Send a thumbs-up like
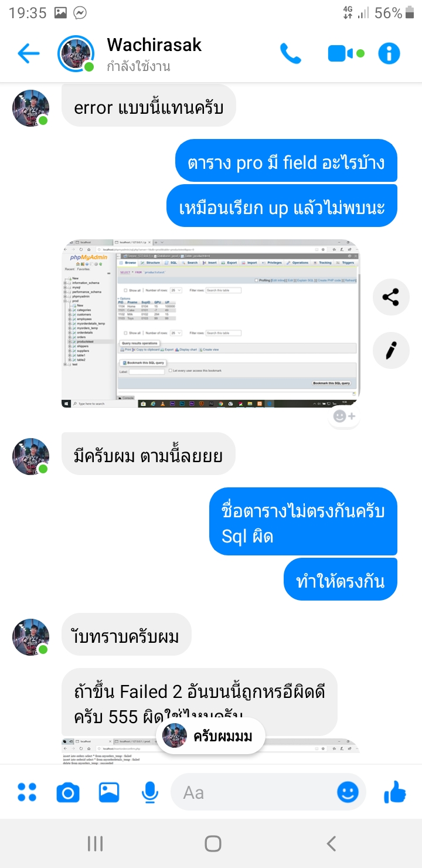This screenshot has height=868, width=422. click(395, 792)
